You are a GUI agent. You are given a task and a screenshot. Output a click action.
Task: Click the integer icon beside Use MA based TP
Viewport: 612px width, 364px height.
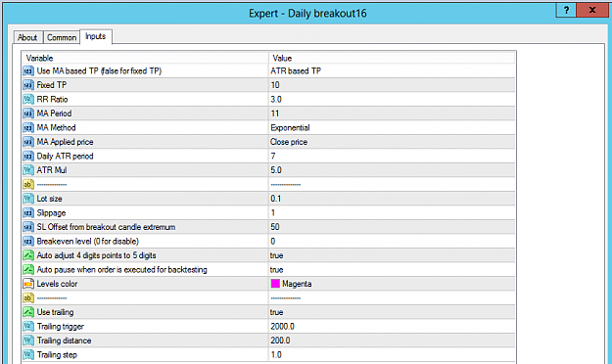tap(28, 71)
